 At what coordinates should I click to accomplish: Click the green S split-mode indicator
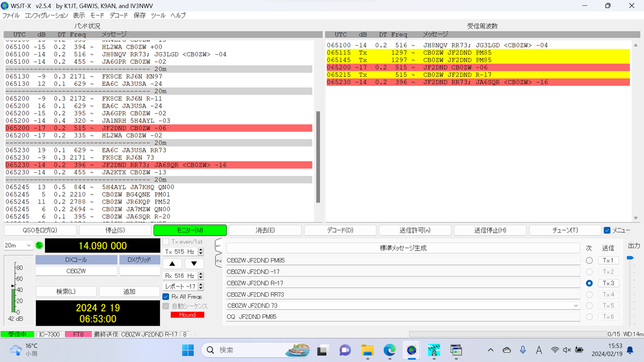coord(39,246)
